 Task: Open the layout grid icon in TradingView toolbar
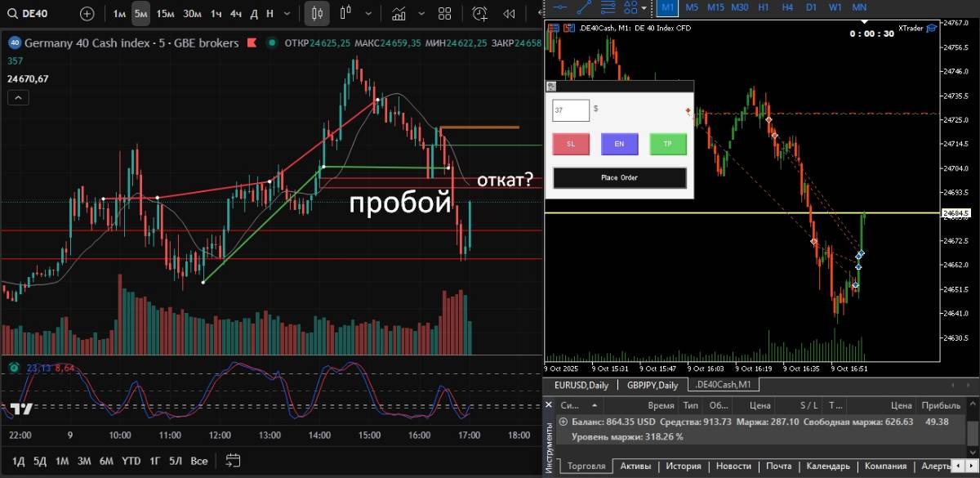[444, 14]
